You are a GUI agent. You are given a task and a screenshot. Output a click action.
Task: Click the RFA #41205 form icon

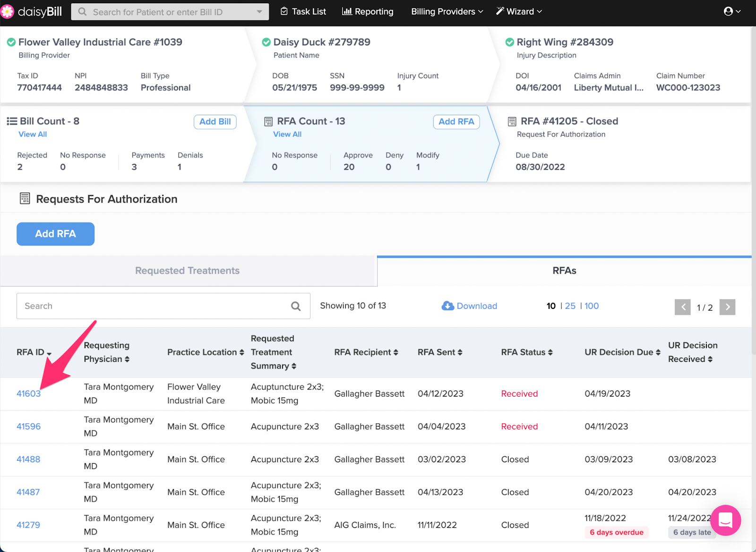click(512, 121)
